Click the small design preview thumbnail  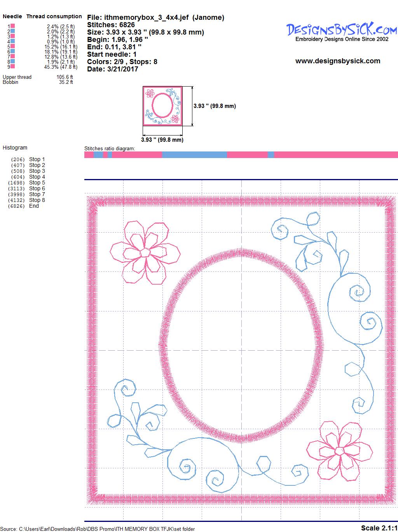coord(162,106)
